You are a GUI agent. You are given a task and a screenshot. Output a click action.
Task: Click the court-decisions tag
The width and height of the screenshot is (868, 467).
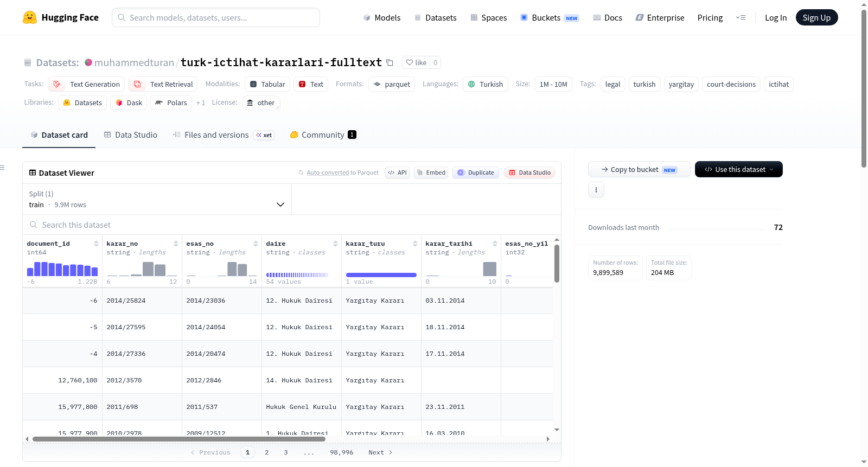pos(731,84)
